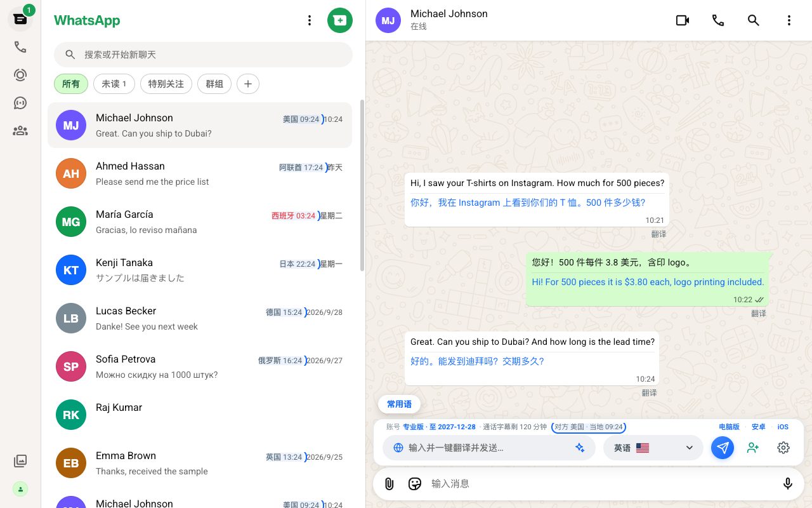The image size is (812, 508).
Task: Open the Calls tab in the sidebar
Action: 20,47
